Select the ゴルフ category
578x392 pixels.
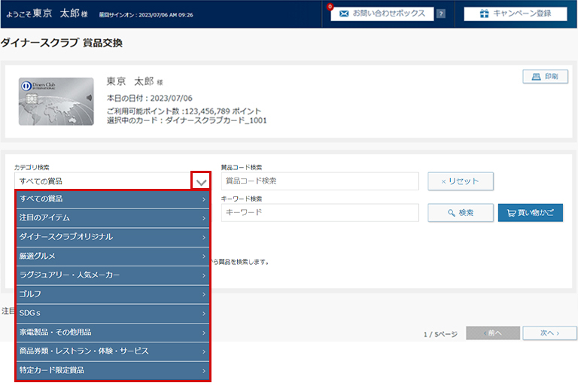click(x=113, y=294)
